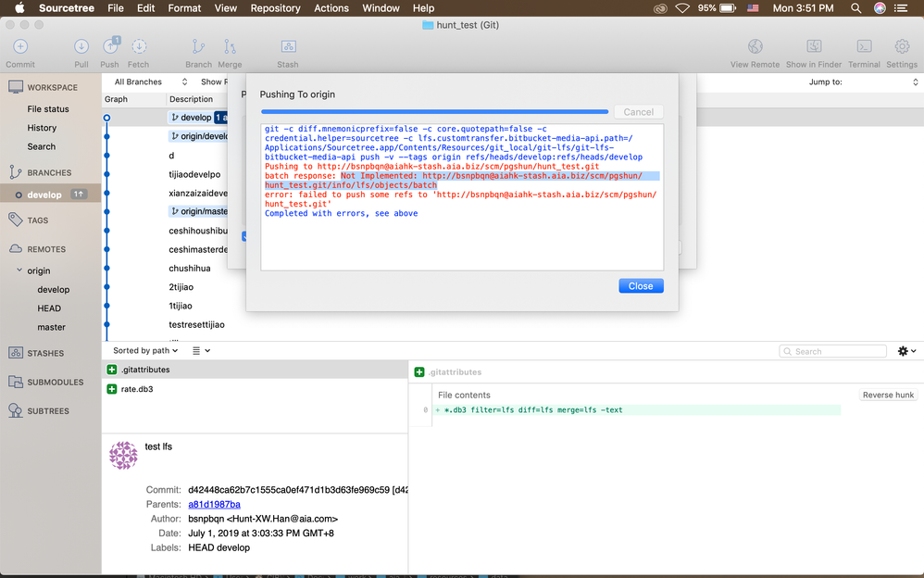Open View Remote in toolbar
The height and width of the screenshot is (578, 924).
755,46
